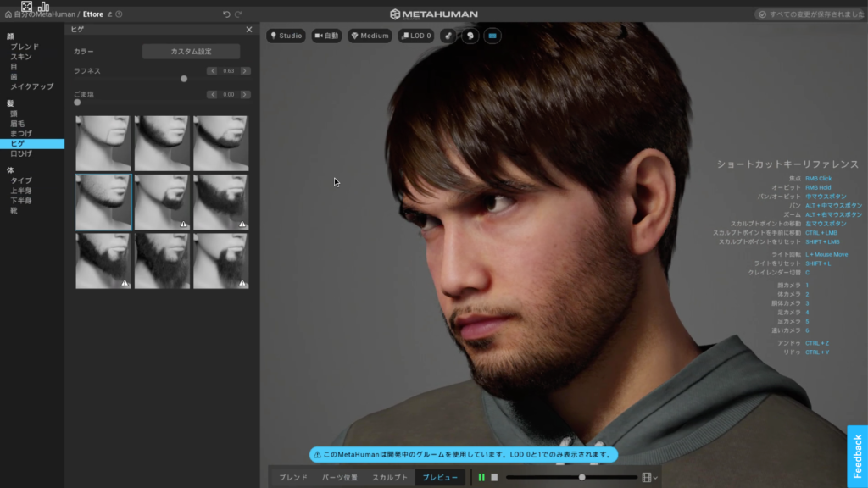Select 口ひげ in the sidebar

point(21,154)
